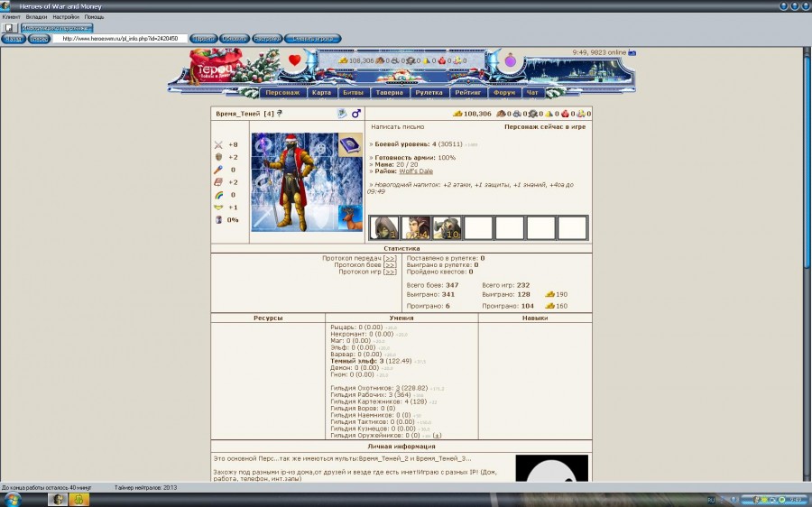The width and height of the screenshot is (812, 507).
Task: Open the Настройки menu
Action: click(66, 16)
